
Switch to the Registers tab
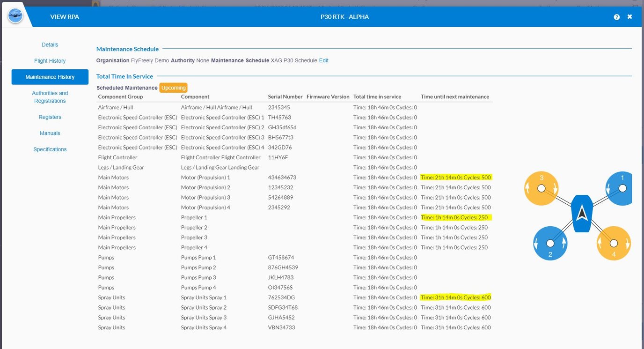[x=50, y=117]
